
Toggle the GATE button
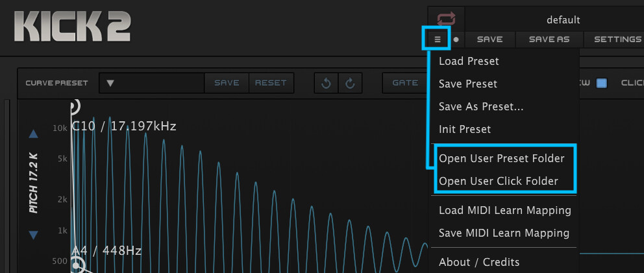(x=404, y=83)
